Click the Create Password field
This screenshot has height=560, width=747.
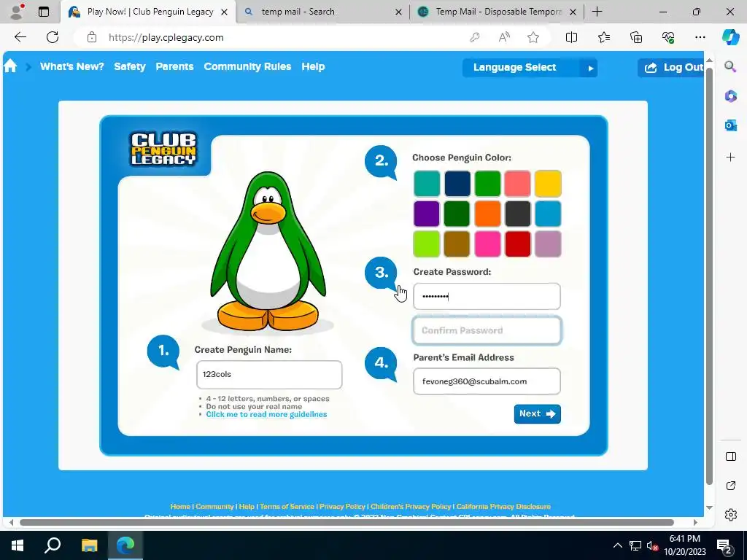[487, 297]
